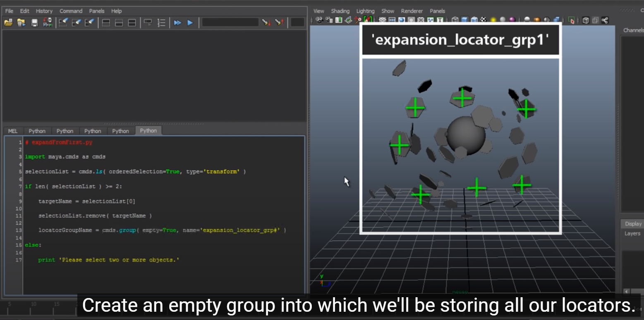Click Wireframe on Shaded icon
Screen dimensions: 644x320
(474, 20)
